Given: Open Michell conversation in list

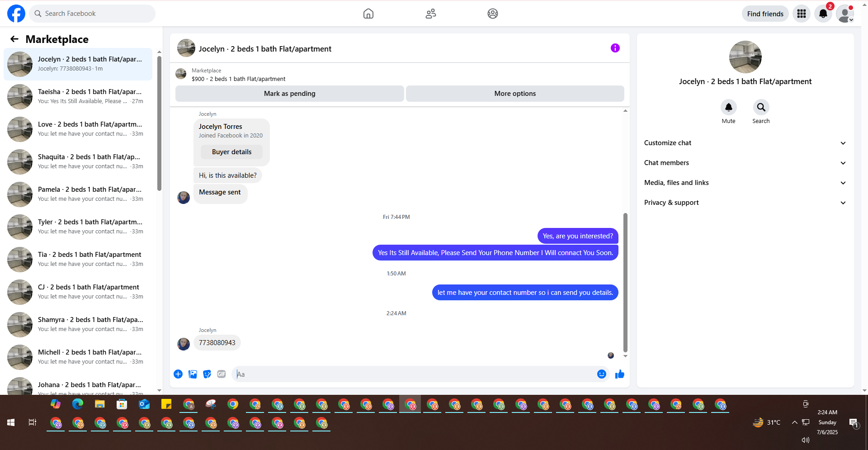Looking at the screenshot, I should point(78,357).
